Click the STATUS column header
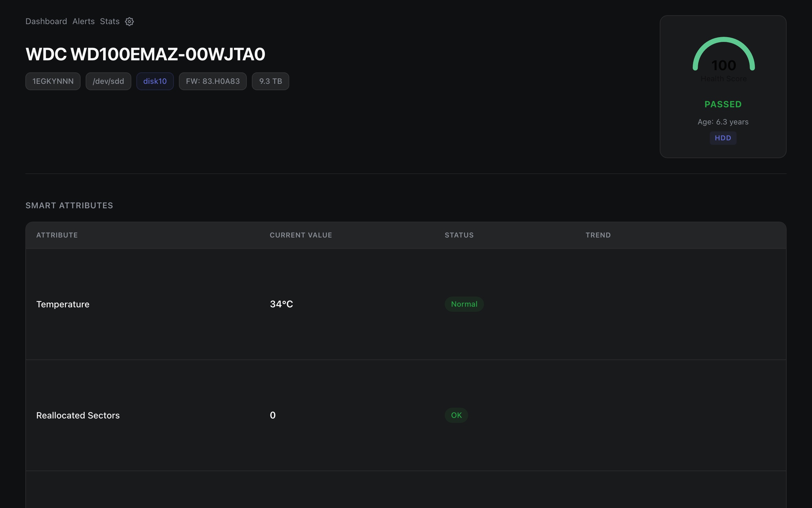The height and width of the screenshot is (508, 812). click(x=459, y=235)
